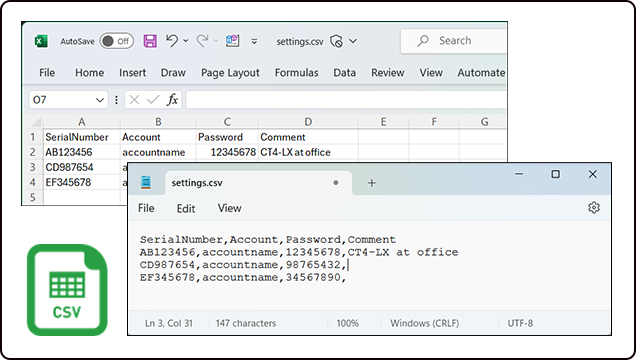Image resolution: width=636 pixels, height=360 pixels.
Task: Click inside the Excel formula bar
Action: tap(346, 100)
